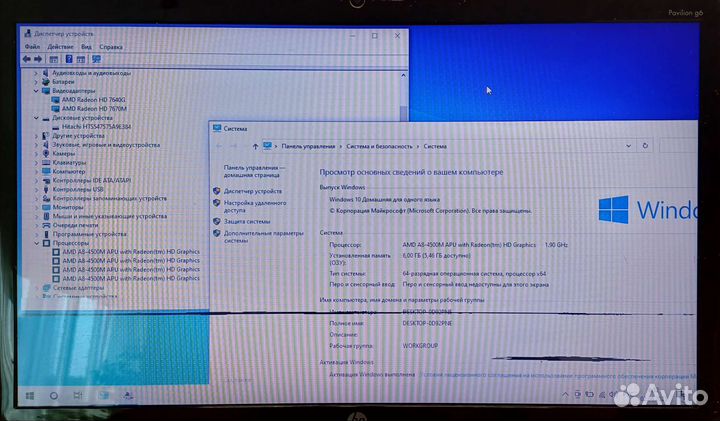Click search field in Система window
Screen dimensions: 720x421
(x=678, y=146)
